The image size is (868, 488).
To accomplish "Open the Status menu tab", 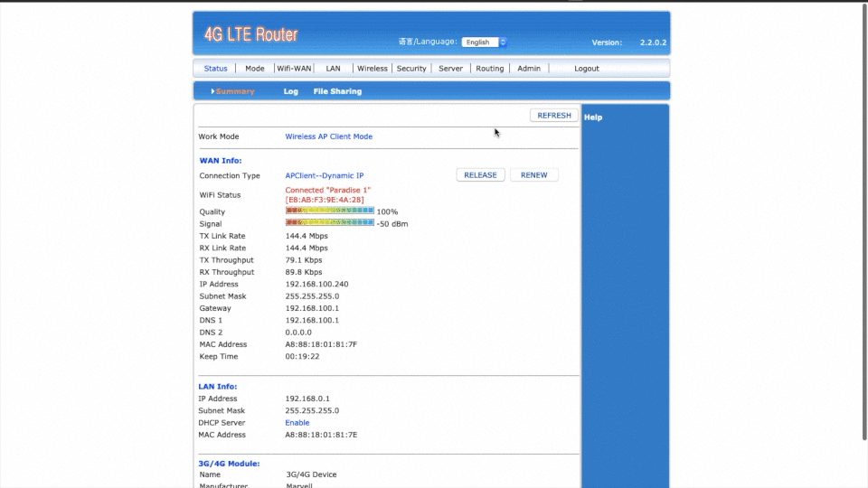I will [215, 69].
